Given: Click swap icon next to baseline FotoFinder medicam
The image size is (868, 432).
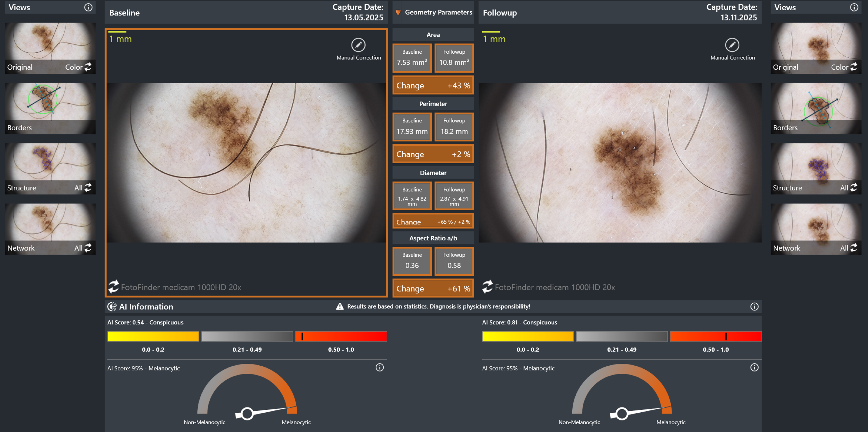Looking at the screenshot, I should point(113,287).
